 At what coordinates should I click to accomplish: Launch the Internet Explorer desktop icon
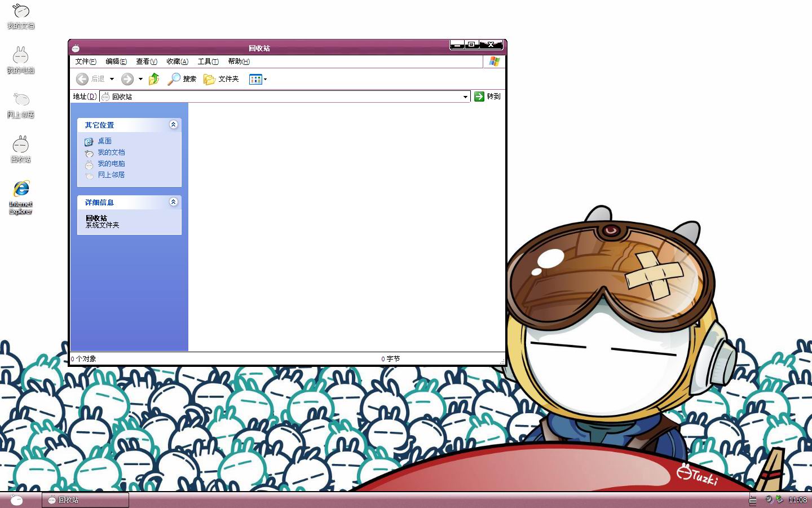tap(21, 198)
